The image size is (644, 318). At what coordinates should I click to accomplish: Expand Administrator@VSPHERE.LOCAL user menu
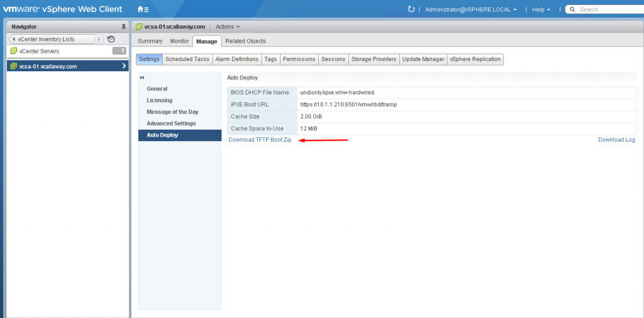470,9
